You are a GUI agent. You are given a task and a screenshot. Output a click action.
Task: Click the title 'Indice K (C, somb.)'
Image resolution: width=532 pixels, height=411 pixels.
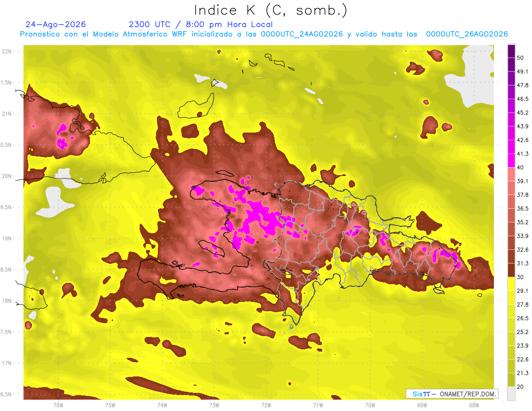(x=270, y=10)
